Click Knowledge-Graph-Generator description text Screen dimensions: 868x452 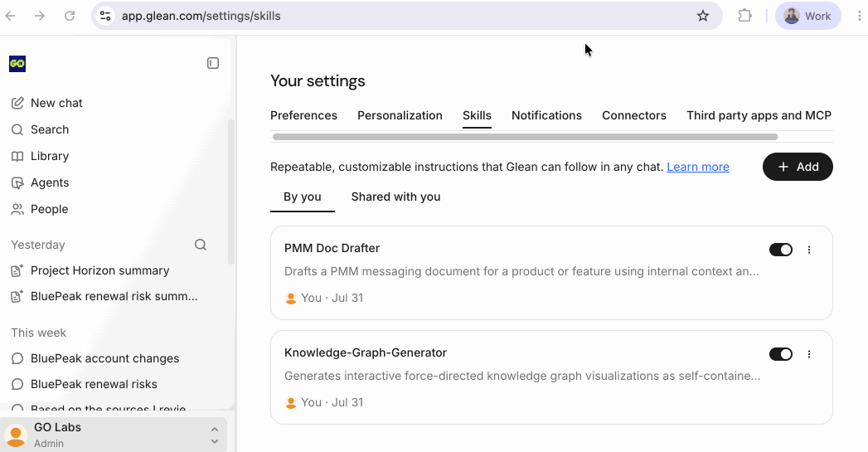pos(522,376)
